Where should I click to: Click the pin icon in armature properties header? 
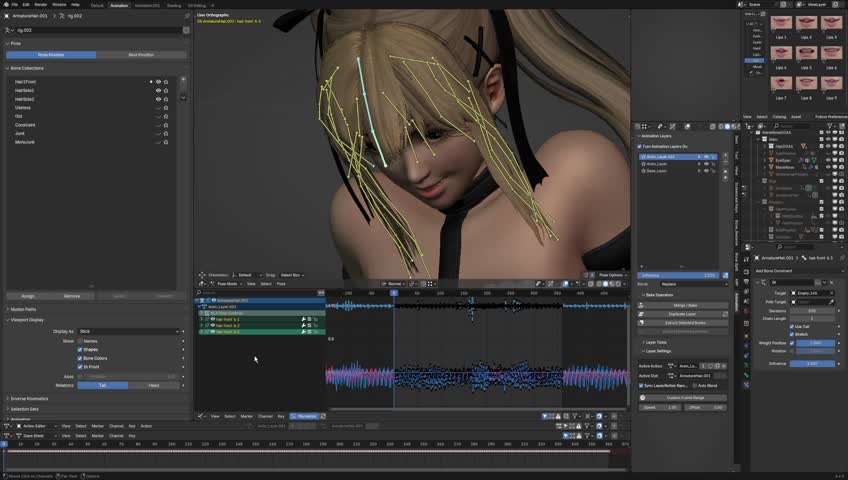pyautogui.click(x=188, y=16)
